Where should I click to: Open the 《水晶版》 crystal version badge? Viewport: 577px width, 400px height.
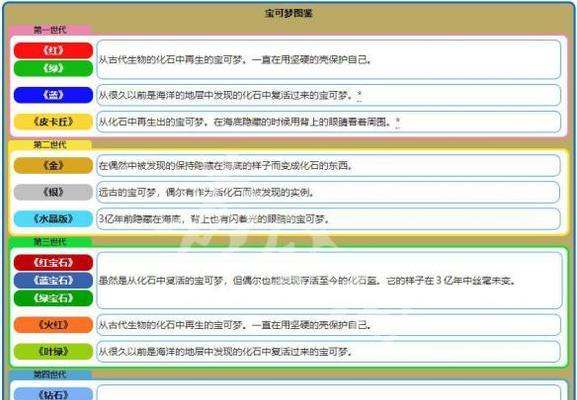pos(53,219)
